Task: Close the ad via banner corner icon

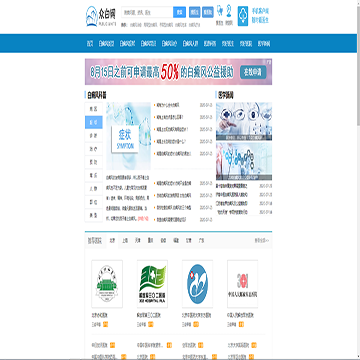Action: (269, 61)
